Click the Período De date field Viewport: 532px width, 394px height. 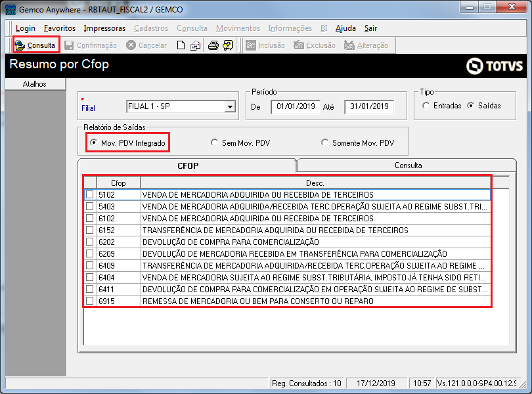[x=296, y=106]
